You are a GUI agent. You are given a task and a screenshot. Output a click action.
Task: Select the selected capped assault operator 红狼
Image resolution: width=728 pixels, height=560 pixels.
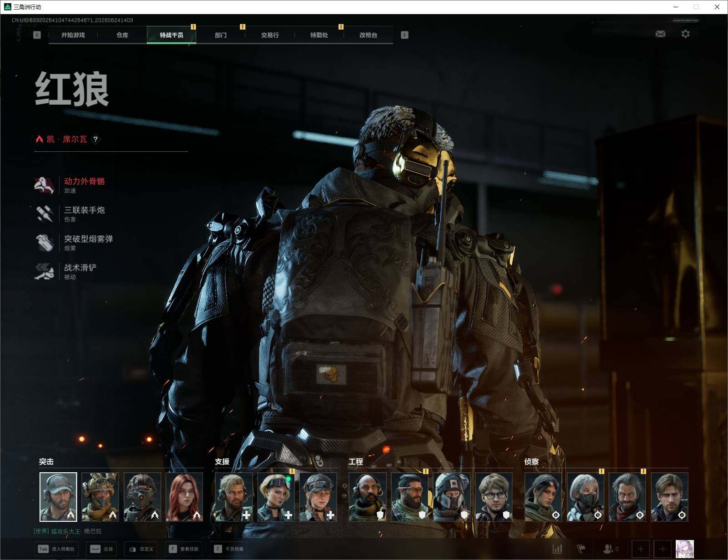58,497
